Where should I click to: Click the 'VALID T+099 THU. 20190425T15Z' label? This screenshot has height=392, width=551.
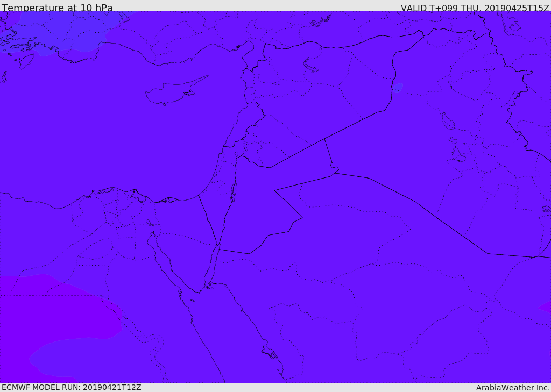pyautogui.click(x=475, y=8)
